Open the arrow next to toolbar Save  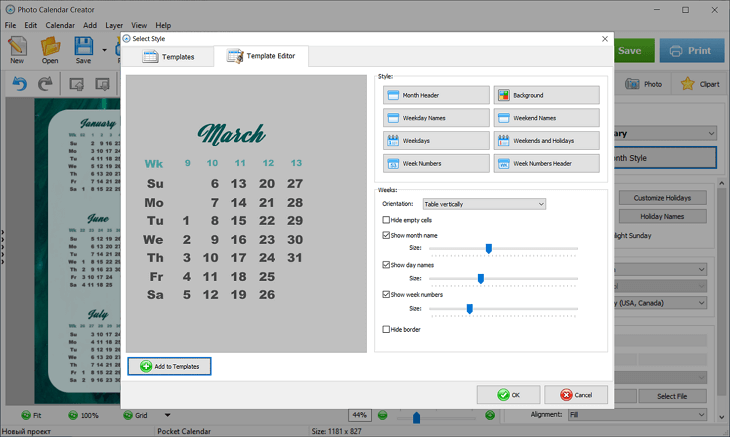[104, 50]
